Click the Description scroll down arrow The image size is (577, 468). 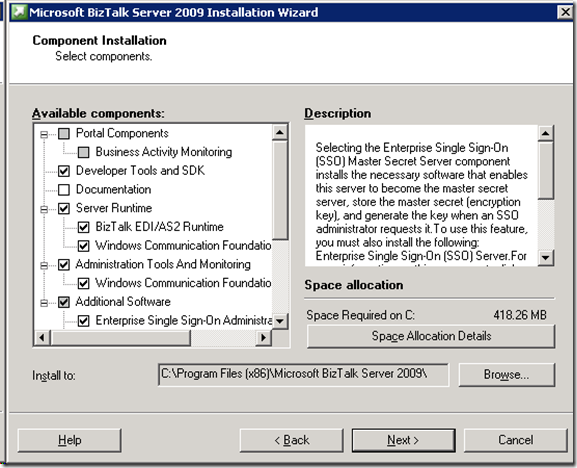[546, 257]
